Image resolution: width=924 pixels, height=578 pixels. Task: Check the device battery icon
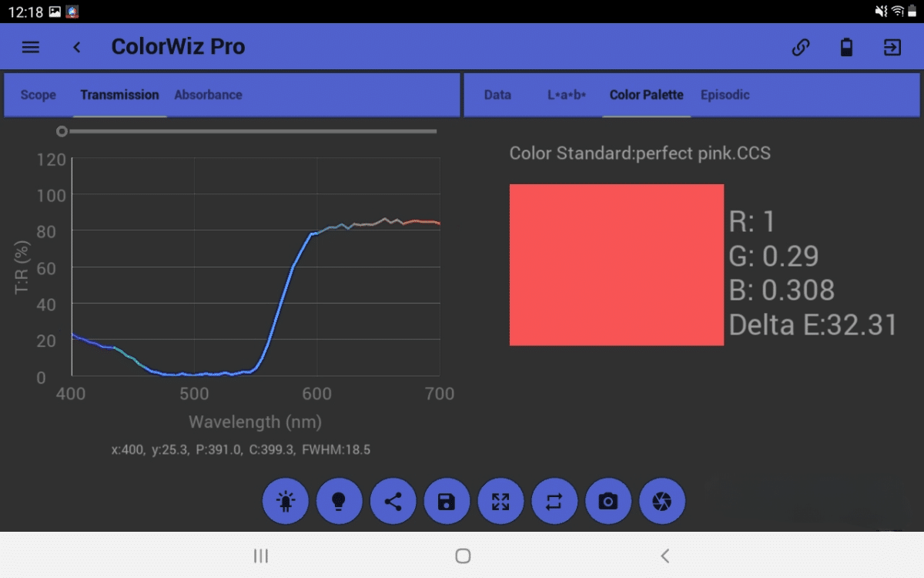(x=846, y=48)
